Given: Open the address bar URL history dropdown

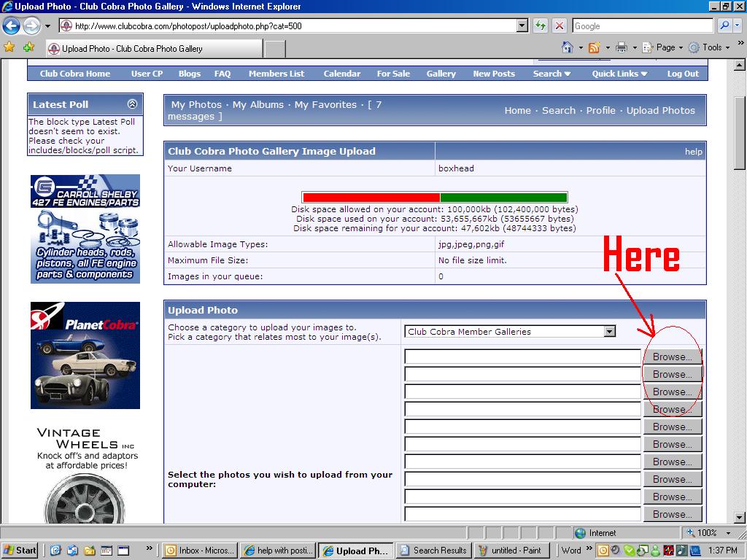Looking at the screenshot, I should pyautogui.click(x=522, y=26).
